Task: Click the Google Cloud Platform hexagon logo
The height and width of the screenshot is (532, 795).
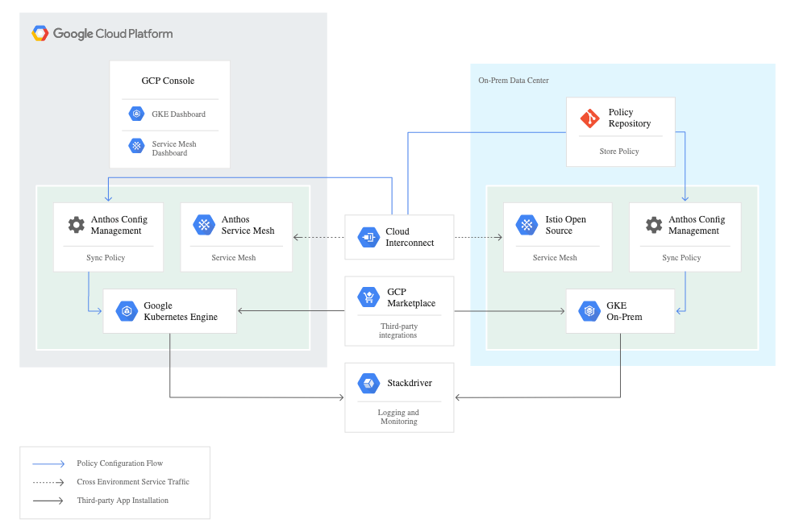Action: coord(40,33)
